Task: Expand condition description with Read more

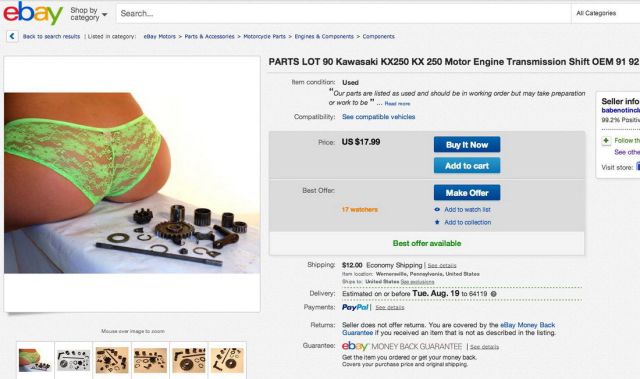Action: pyautogui.click(x=397, y=104)
